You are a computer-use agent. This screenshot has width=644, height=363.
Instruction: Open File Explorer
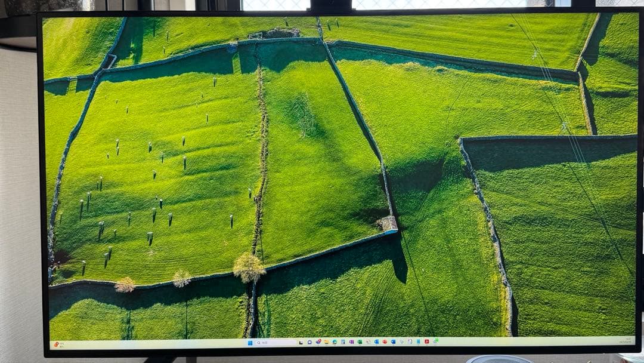(x=326, y=344)
